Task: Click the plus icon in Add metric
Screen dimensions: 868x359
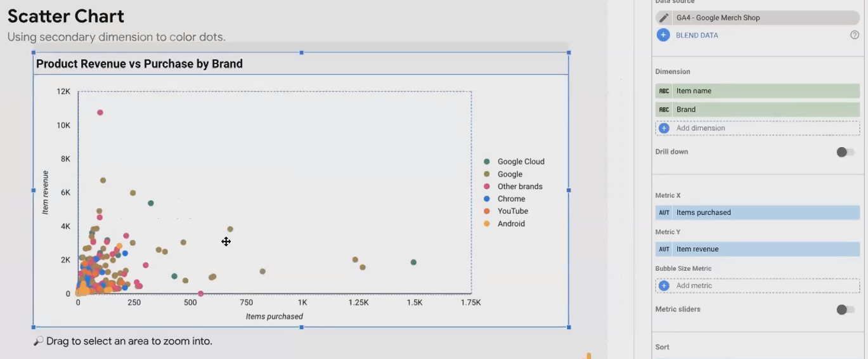Action: [664, 286]
